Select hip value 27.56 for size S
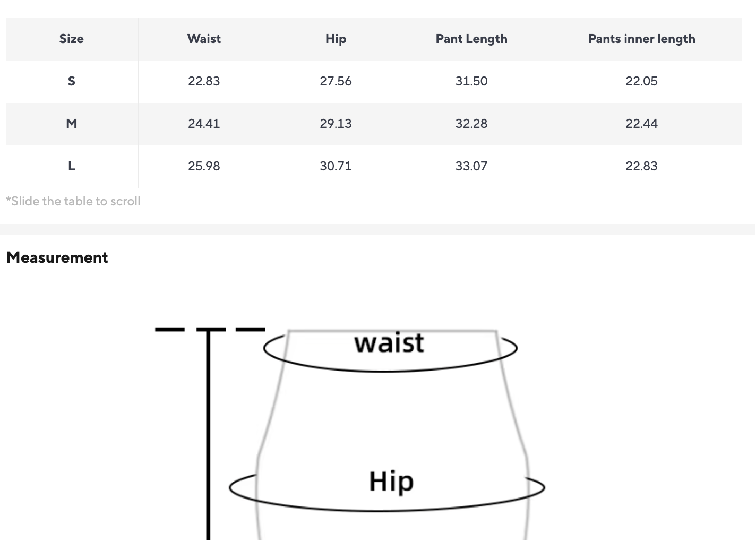The width and height of the screenshot is (756, 550). point(336,81)
